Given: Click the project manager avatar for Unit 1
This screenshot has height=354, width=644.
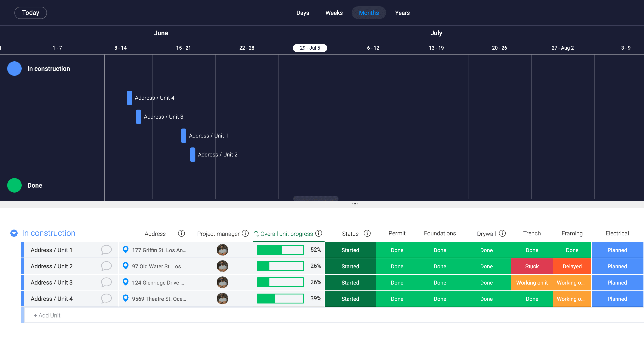Looking at the screenshot, I should pyautogui.click(x=222, y=250).
